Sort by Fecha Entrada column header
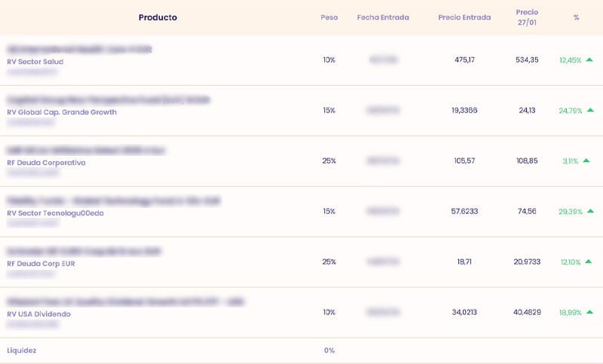Viewport: 603px width, 364px height. click(x=383, y=17)
